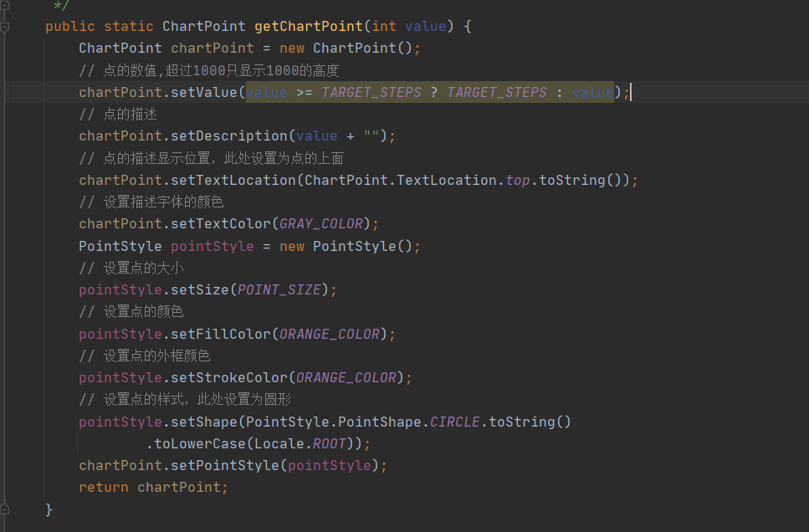Click the setTextLocation method call

233,180
